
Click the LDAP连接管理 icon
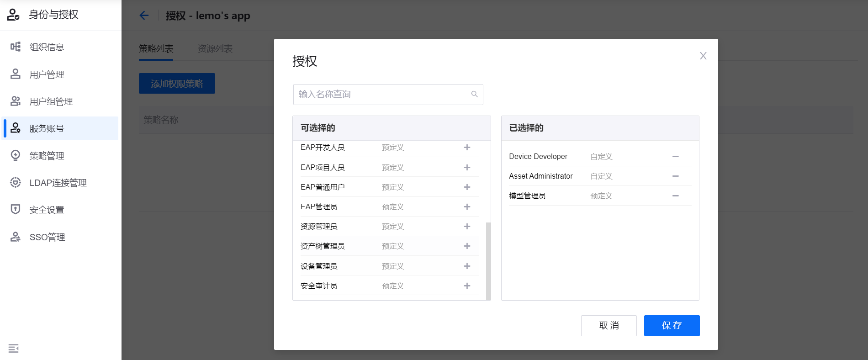[x=16, y=182]
